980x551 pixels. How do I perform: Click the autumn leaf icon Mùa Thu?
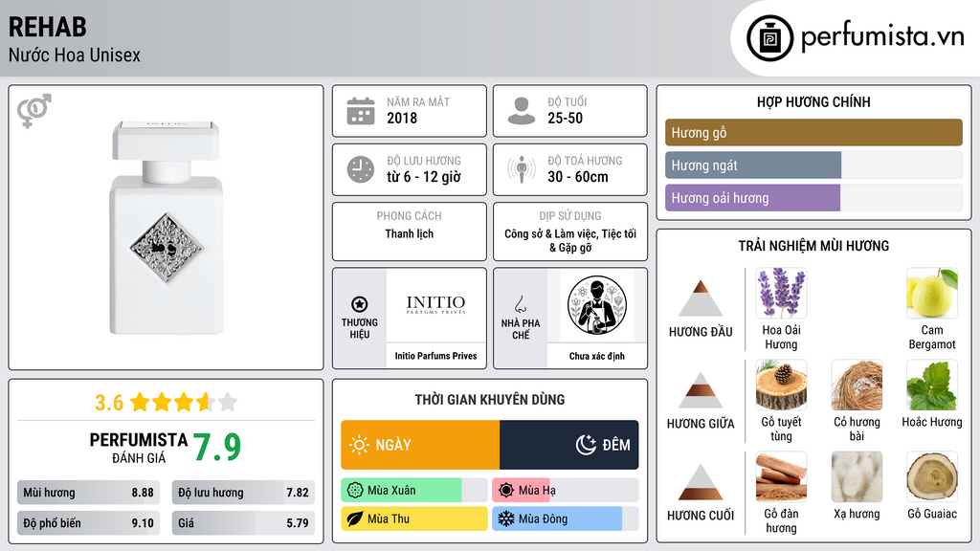[355, 518]
